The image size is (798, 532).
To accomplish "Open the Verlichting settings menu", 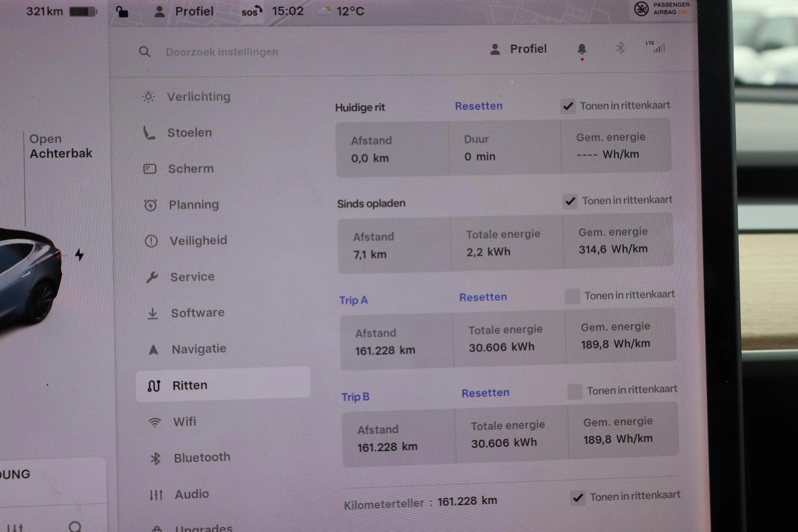I will point(198,97).
